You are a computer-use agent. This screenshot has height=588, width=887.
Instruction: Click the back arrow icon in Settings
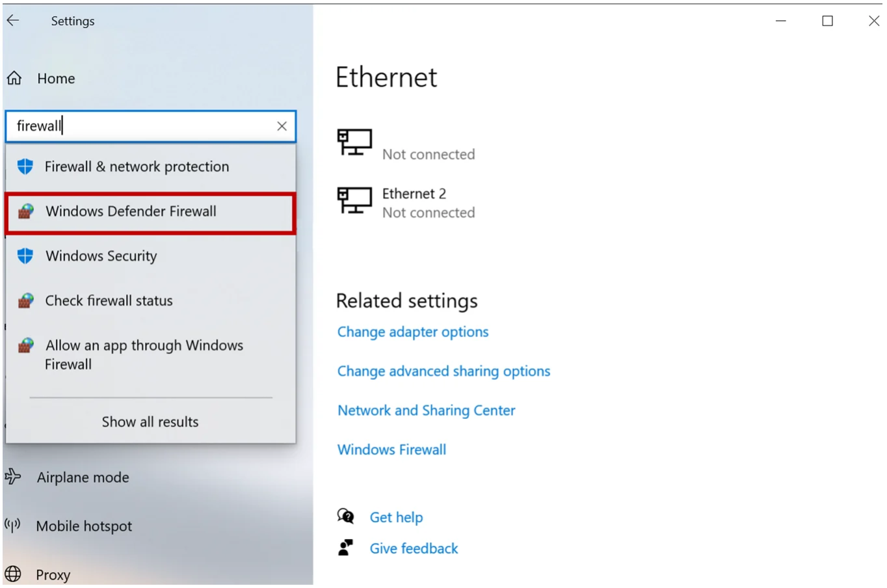[13, 21]
